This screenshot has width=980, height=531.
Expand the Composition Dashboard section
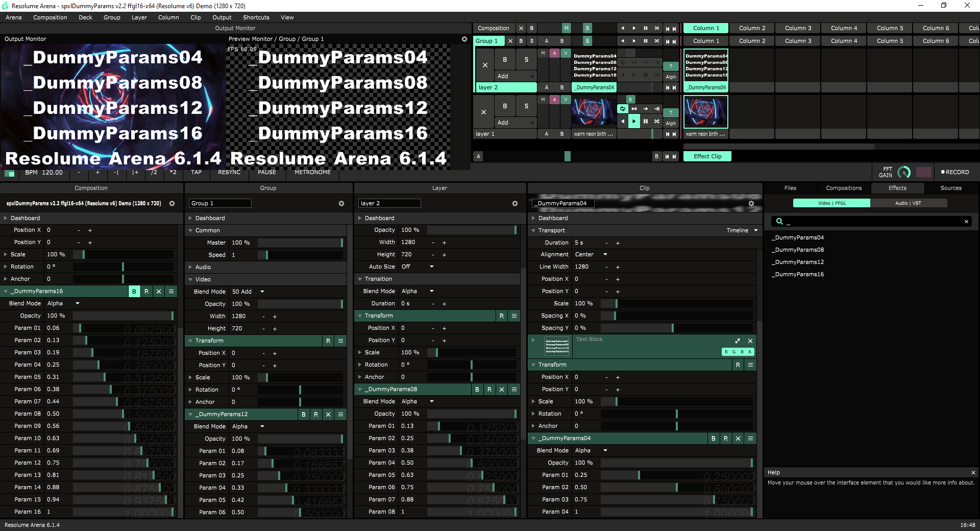click(x=6, y=218)
